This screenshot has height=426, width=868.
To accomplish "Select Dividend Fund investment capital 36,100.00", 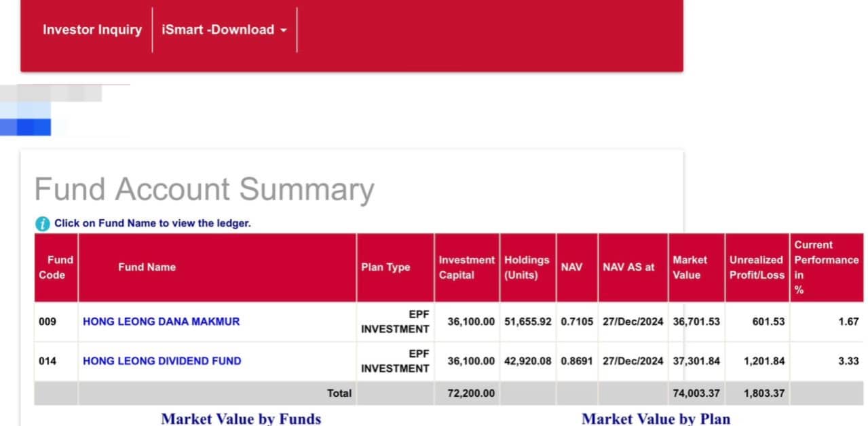I will 471,361.
